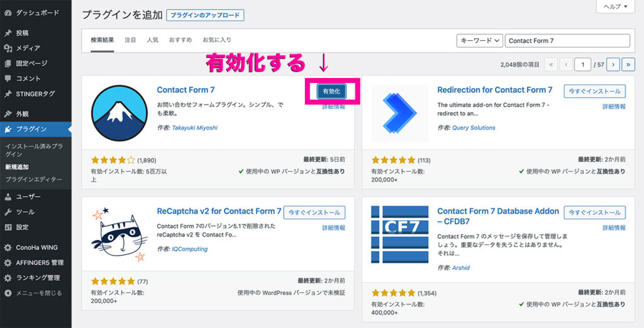The height and width of the screenshot is (328, 644).
Task: Open the ダッシュボード dashboard icon
Action: click(x=8, y=13)
